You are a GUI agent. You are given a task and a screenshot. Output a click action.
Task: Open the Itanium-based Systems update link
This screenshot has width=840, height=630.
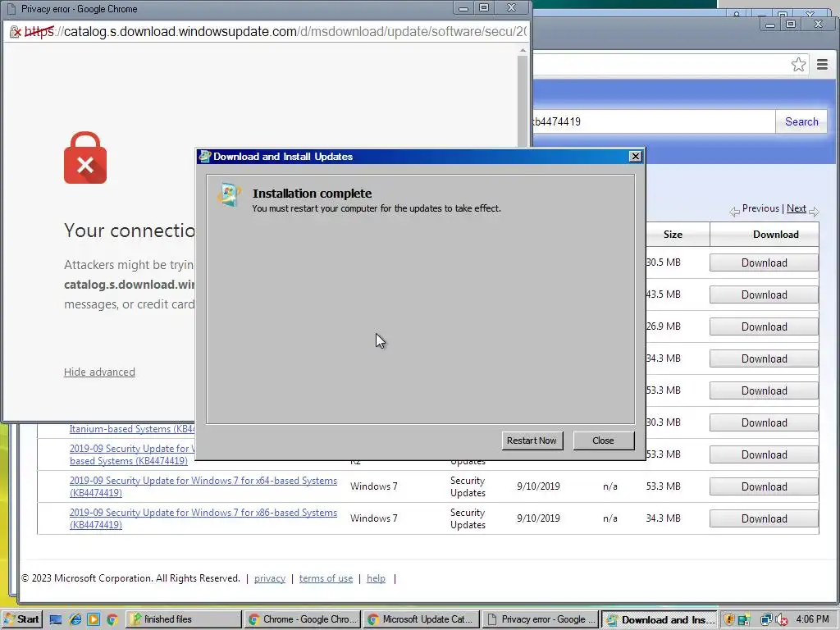coord(132,428)
